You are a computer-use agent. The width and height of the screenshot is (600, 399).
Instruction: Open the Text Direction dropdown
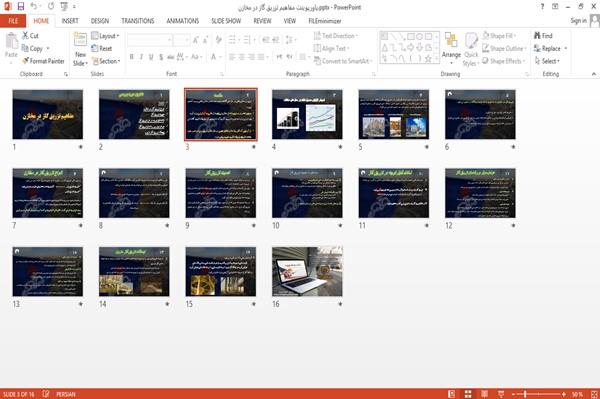[x=336, y=36]
